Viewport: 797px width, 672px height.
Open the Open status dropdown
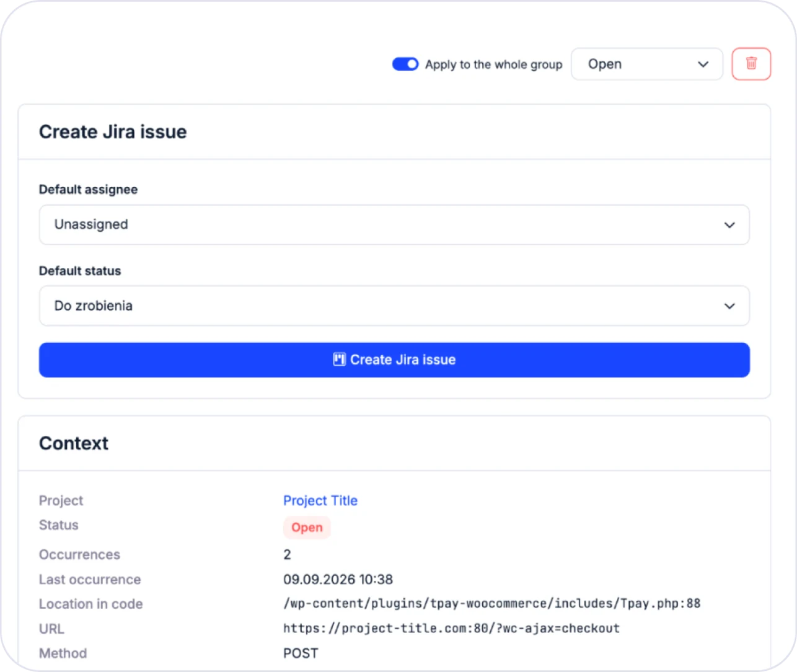[x=647, y=64]
